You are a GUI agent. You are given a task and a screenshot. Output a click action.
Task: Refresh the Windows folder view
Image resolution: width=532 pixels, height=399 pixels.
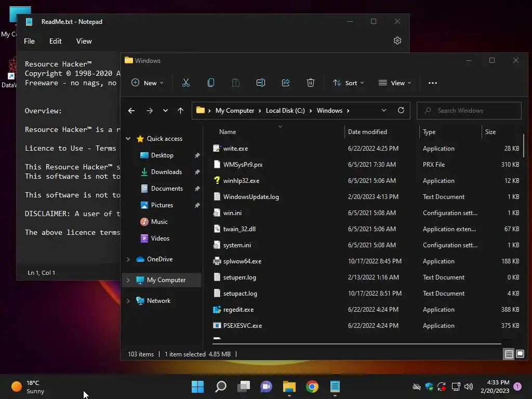coord(401,110)
